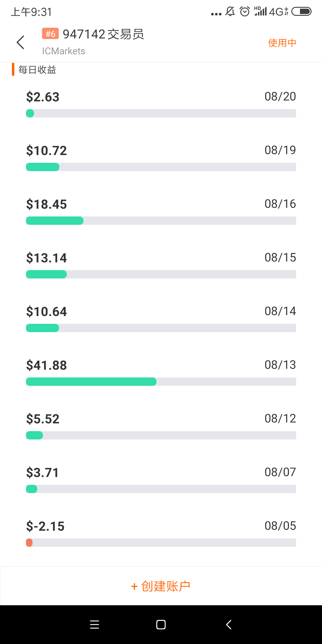Viewport: 322px width, 644px height.
Task: Click the red $-2.15 loss bar
Action: click(x=29, y=543)
